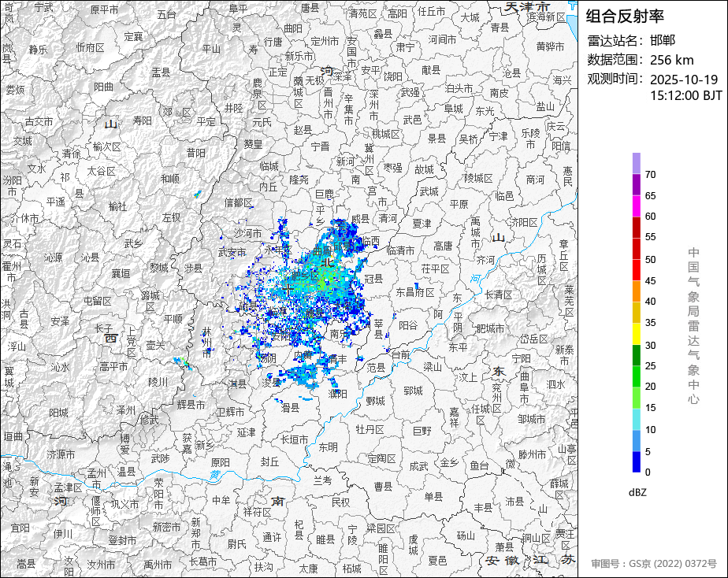Viewport: 728px width, 578px height.
Task: Click the 阳谷 map label
Action: (x=407, y=325)
